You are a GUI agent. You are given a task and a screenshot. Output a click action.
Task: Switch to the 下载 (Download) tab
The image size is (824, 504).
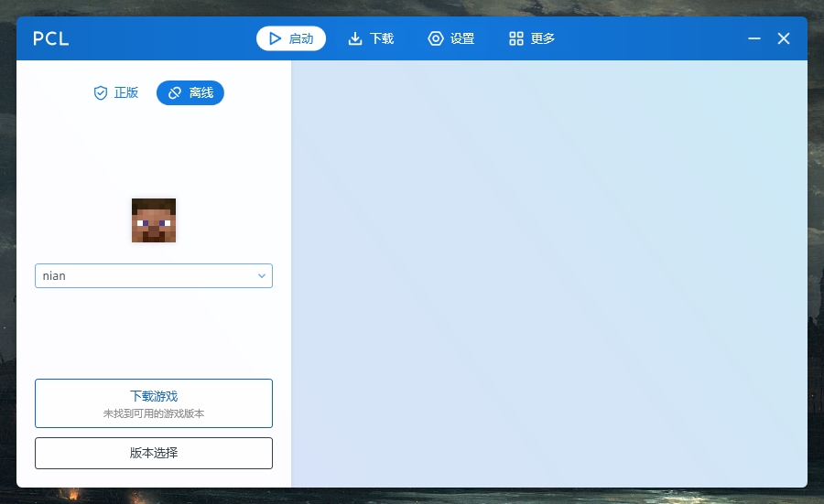click(x=371, y=38)
